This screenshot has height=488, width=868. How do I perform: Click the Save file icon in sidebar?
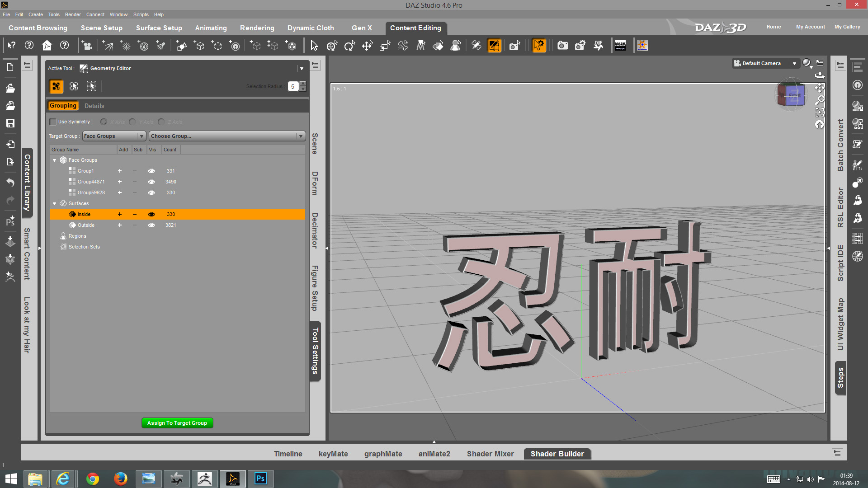pos(10,123)
